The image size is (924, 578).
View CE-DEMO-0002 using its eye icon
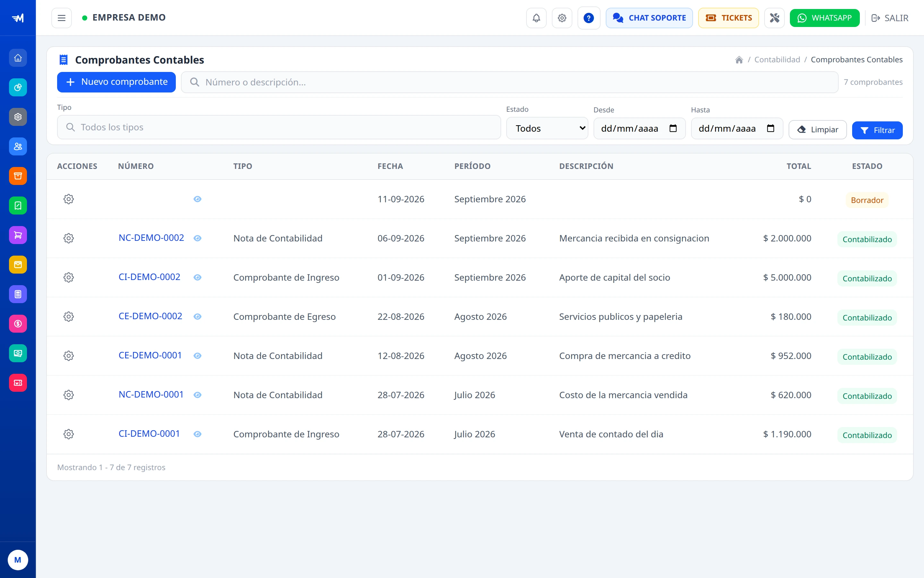pyautogui.click(x=197, y=317)
